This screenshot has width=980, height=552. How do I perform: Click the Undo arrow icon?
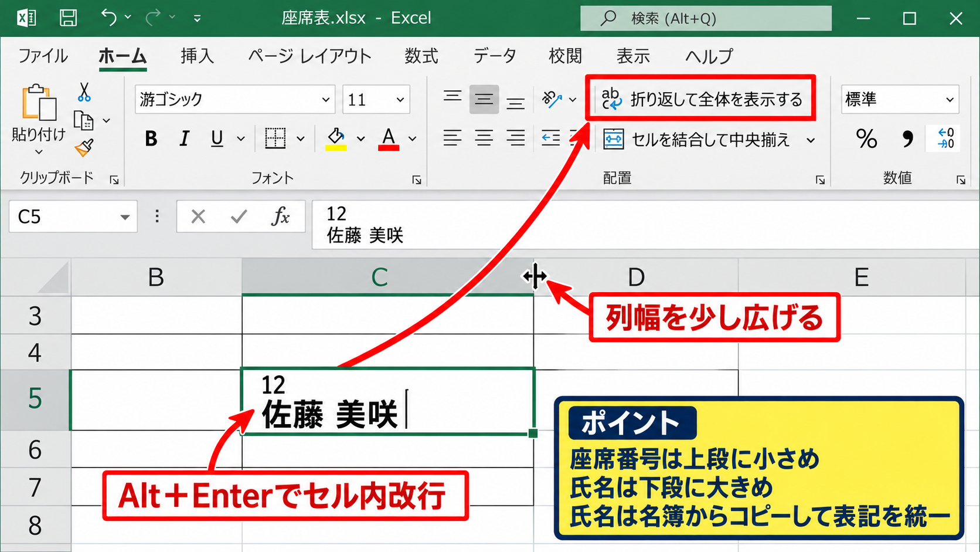(x=108, y=18)
